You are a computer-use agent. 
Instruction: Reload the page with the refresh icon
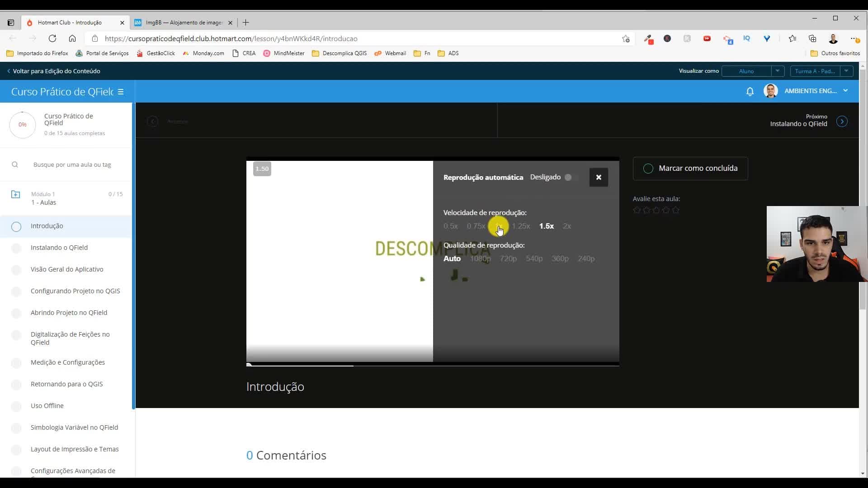pyautogui.click(x=52, y=38)
